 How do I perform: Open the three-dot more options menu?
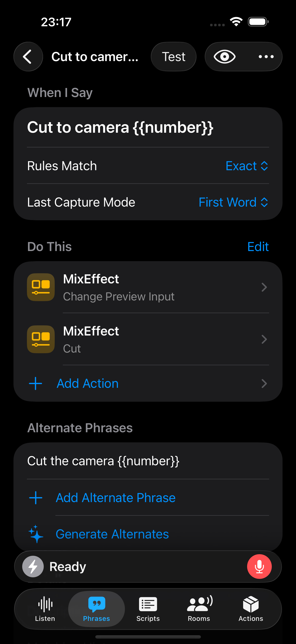[266, 57]
